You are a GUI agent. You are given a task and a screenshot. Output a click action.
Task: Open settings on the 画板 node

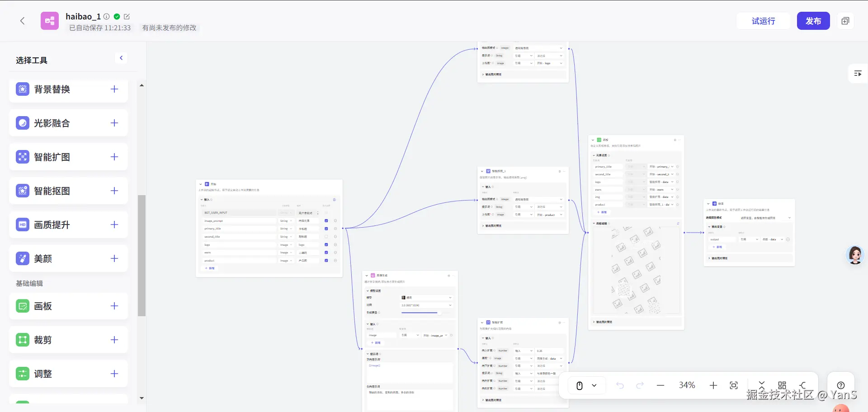coord(675,140)
